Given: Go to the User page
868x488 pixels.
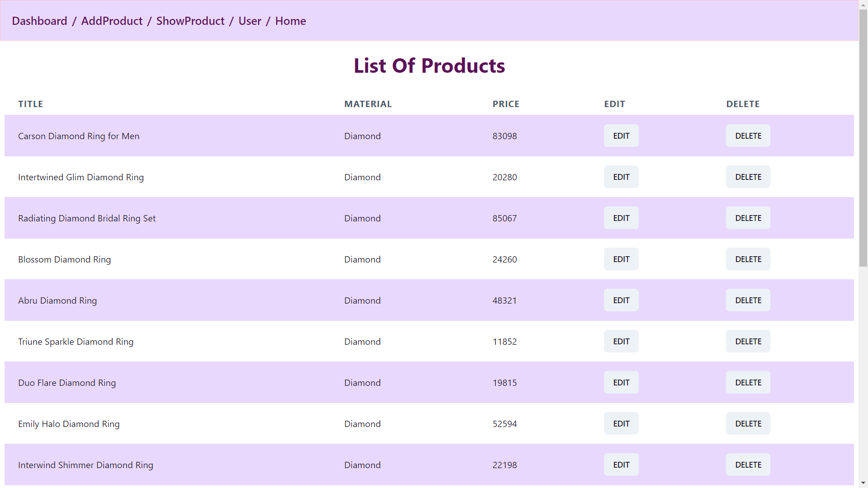Looking at the screenshot, I should pyautogui.click(x=250, y=21).
